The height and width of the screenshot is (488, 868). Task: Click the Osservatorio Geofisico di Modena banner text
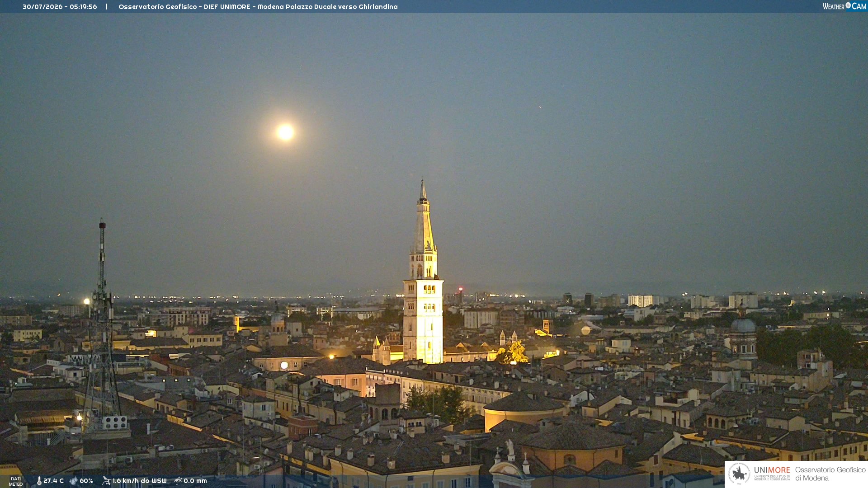click(x=830, y=474)
